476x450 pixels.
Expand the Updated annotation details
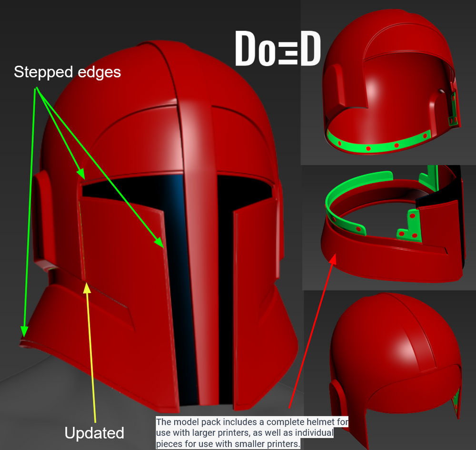(x=94, y=433)
